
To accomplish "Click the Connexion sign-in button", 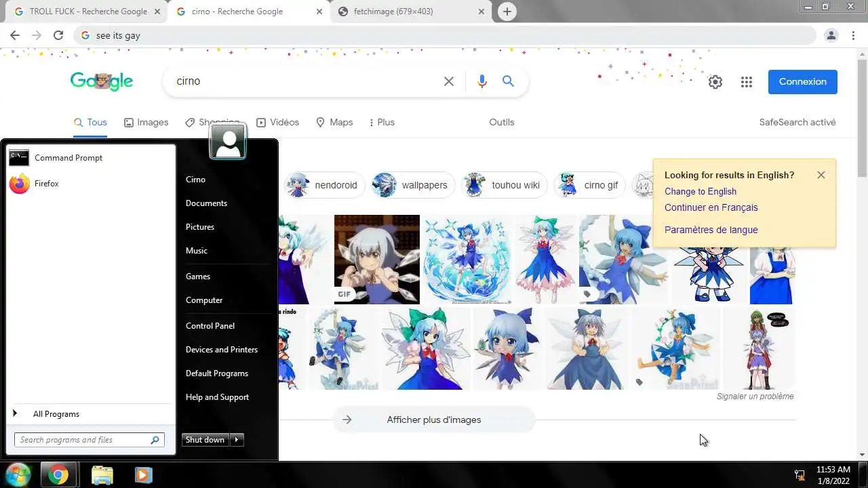I will point(803,82).
